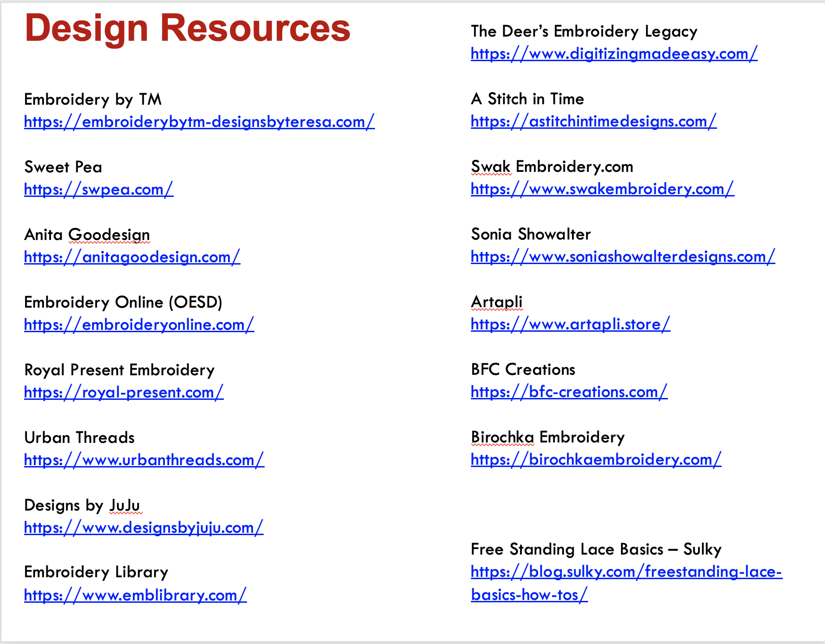Visit the embroideryonline.com link
The height and width of the screenshot is (644, 825).
tap(139, 325)
